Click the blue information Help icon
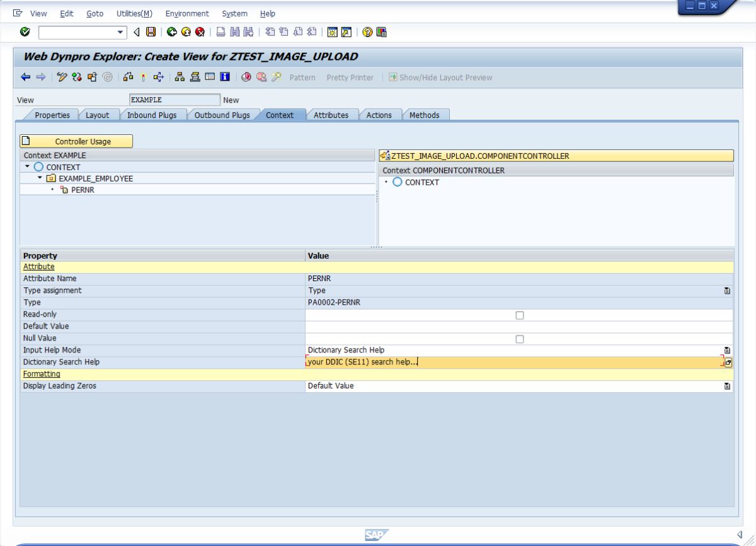This screenshot has width=756, height=546. click(x=225, y=78)
